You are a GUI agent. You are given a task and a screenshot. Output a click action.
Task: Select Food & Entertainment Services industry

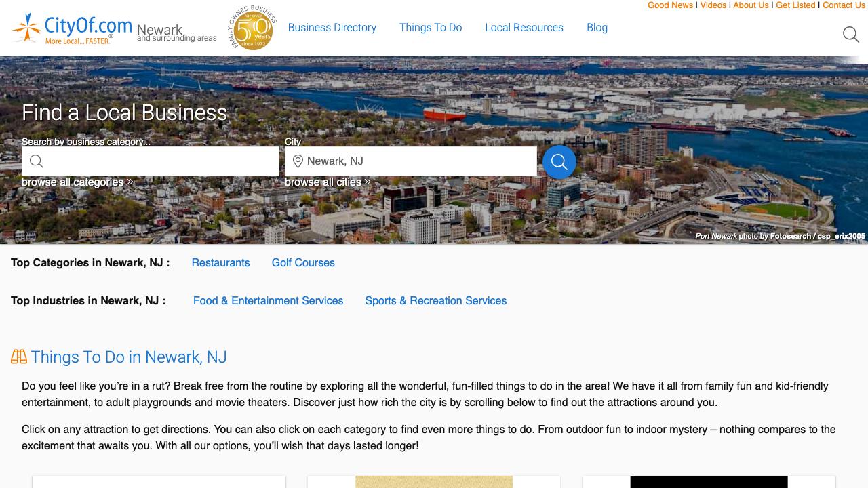coord(268,301)
